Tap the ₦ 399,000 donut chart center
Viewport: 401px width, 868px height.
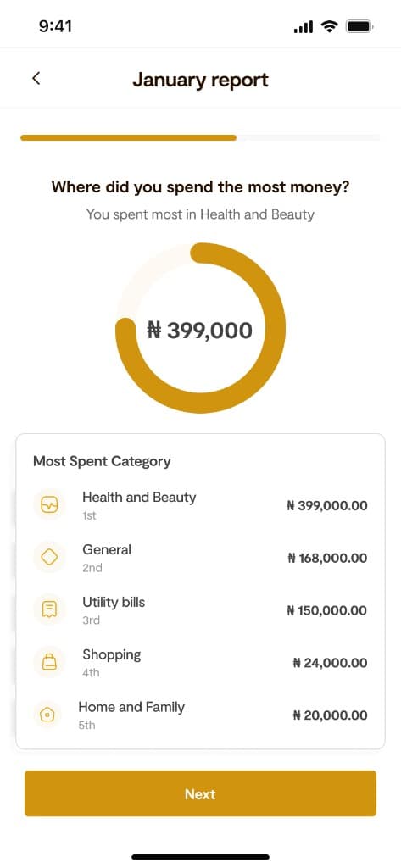199,331
